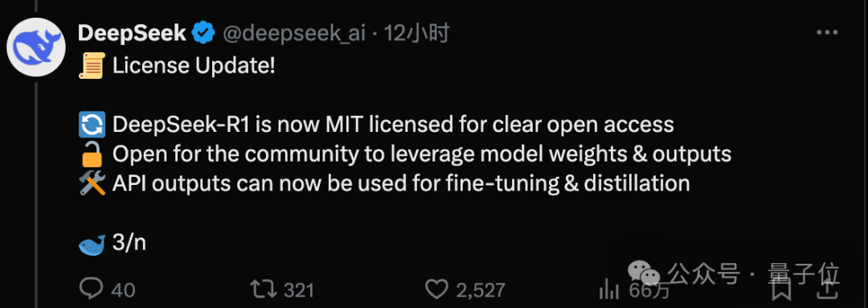Click the hammer and wrench emoji
The width and height of the screenshot is (868, 308).
pyautogui.click(x=92, y=183)
